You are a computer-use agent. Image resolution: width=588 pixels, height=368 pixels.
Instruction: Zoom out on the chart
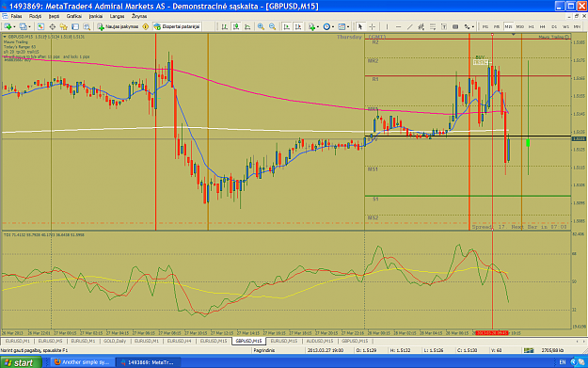272,26
